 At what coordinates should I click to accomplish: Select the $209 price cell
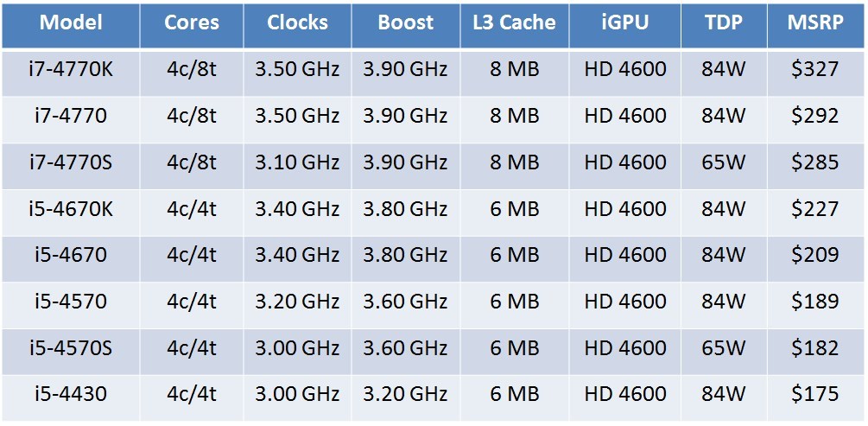(x=814, y=256)
